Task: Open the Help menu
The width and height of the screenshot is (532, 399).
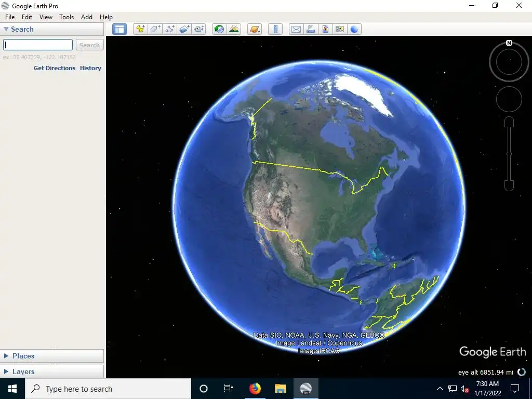Action: 106,17
